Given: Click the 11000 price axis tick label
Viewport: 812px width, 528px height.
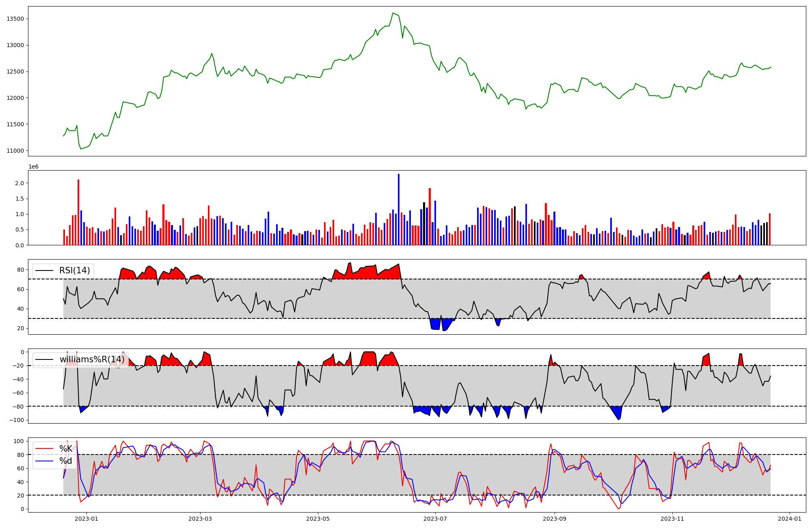Looking at the screenshot, I should coord(15,151).
